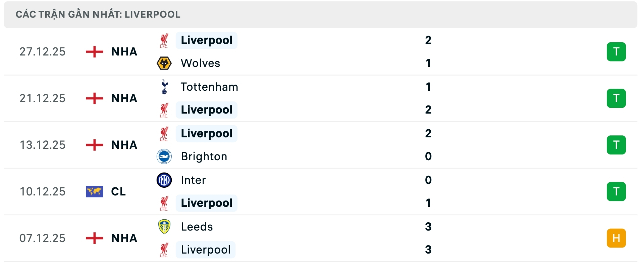Screen dimensions: 644x266
Task: Select the yellow H badge for the Leeds draw
Action: (x=616, y=238)
